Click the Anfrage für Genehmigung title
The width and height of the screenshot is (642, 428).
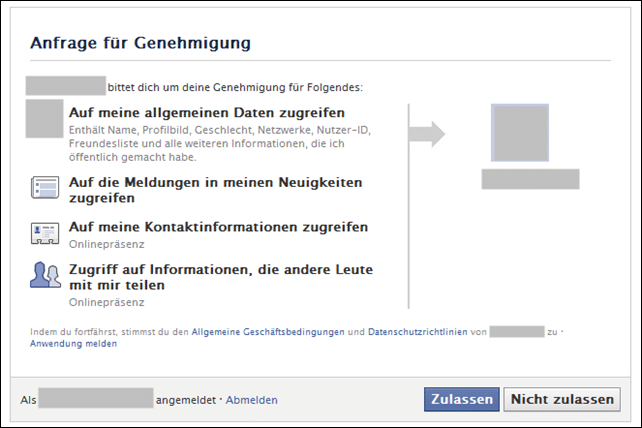(x=140, y=43)
